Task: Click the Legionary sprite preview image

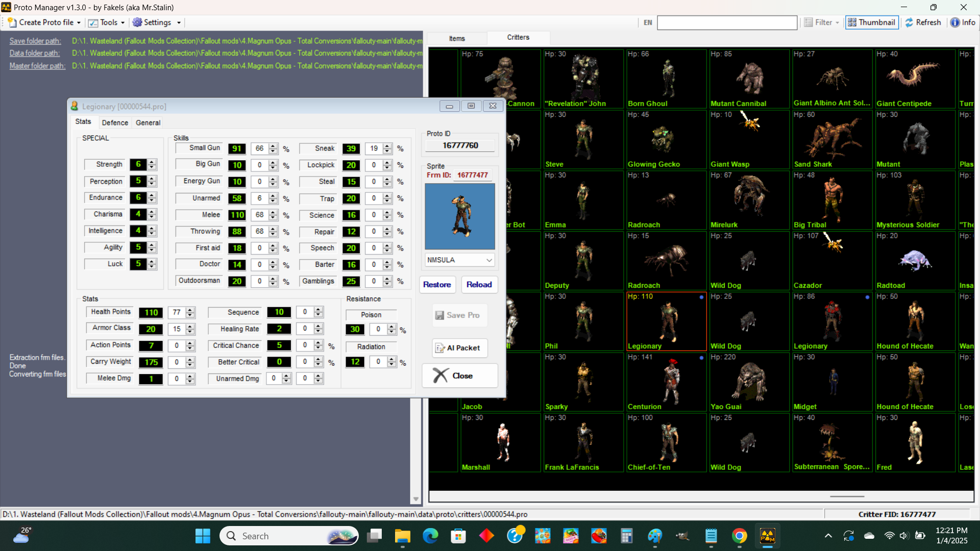Action: point(460,216)
